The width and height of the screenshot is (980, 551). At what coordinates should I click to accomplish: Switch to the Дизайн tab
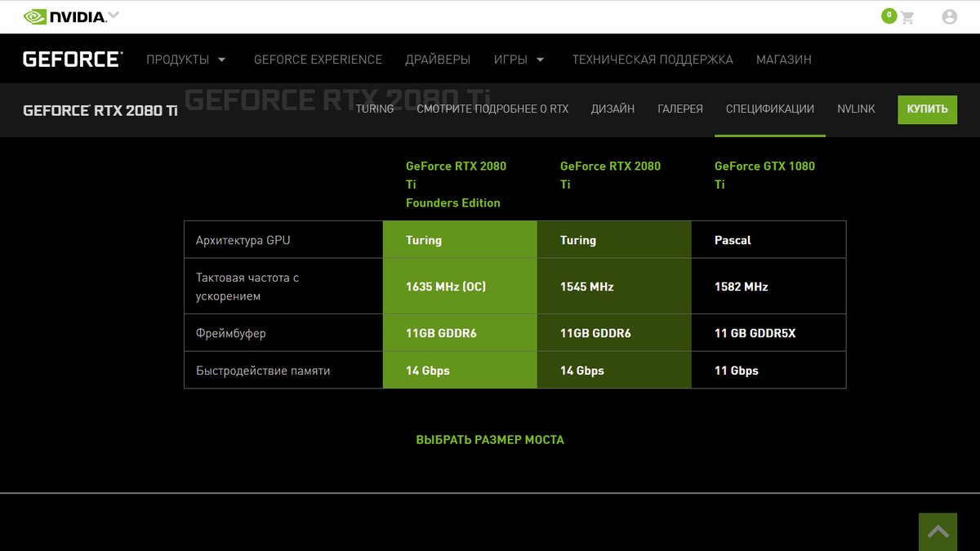click(612, 109)
